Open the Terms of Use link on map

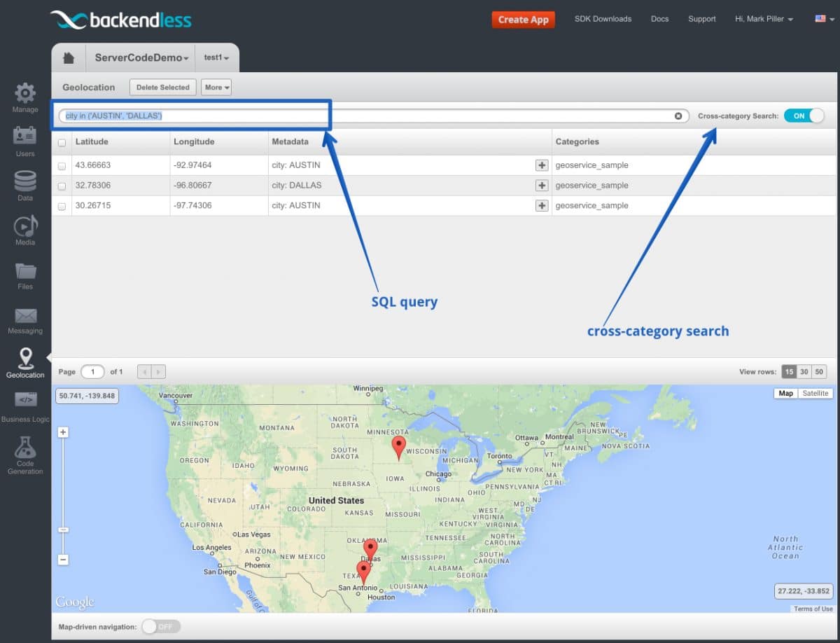click(x=813, y=609)
